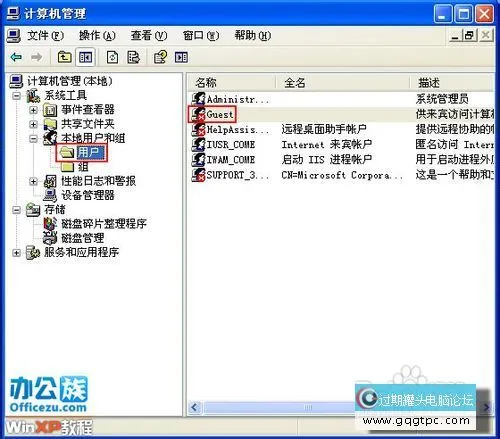This screenshot has width=500, height=439.
Task: Select the 系统工具 tree label
Action: (x=65, y=96)
